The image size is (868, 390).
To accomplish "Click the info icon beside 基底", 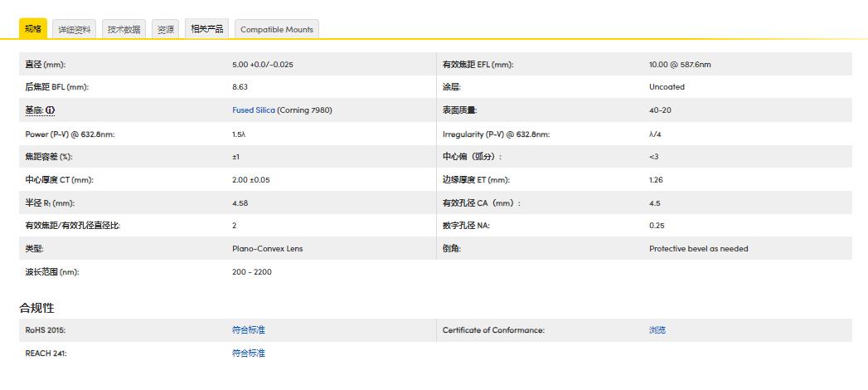I will [x=50, y=110].
